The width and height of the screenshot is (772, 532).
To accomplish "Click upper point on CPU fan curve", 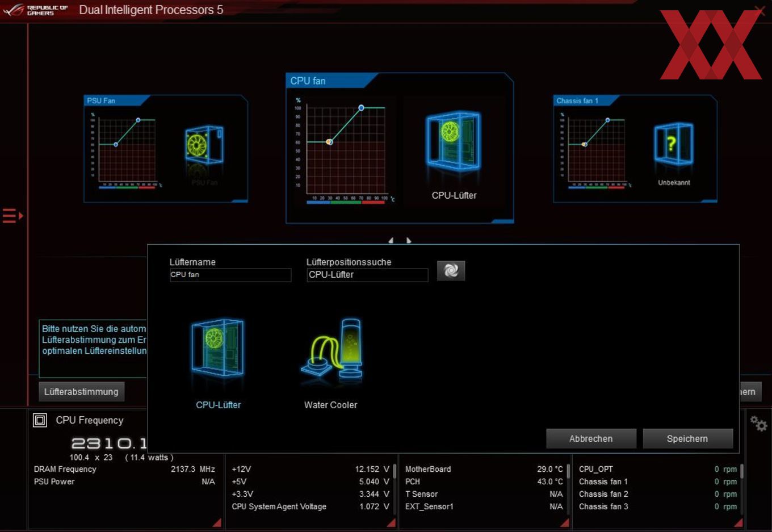I will (x=361, y=107).
